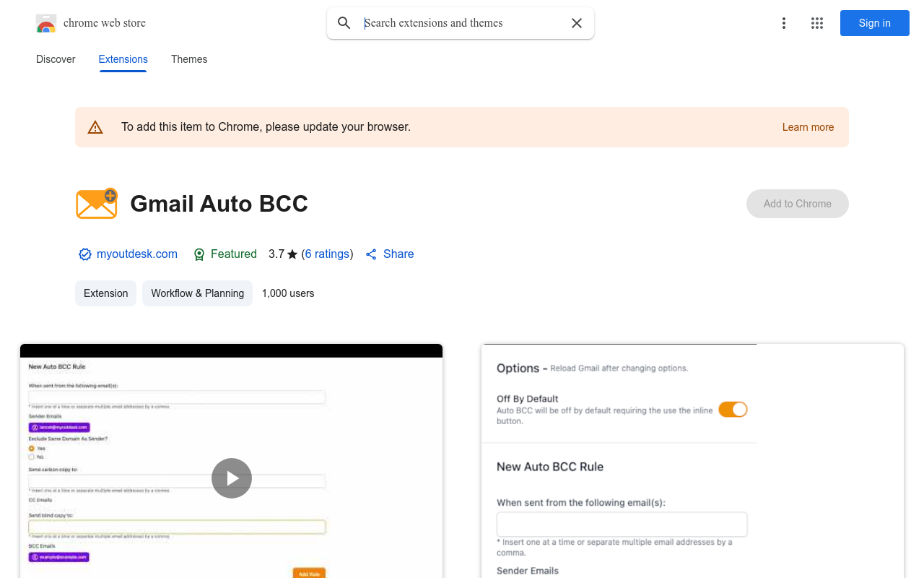Open the Google apps grid
Screen dimensions: 924x578
tap(817, 23)
